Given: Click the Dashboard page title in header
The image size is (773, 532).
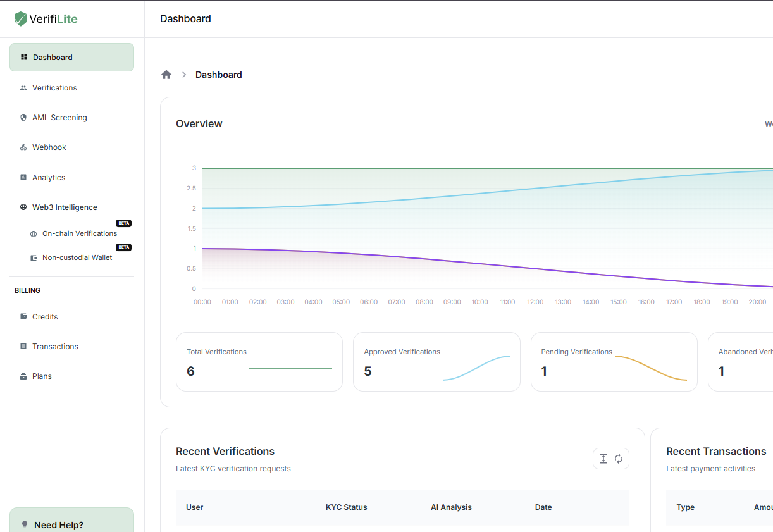Looking at the screenshot, I should 185,19.
